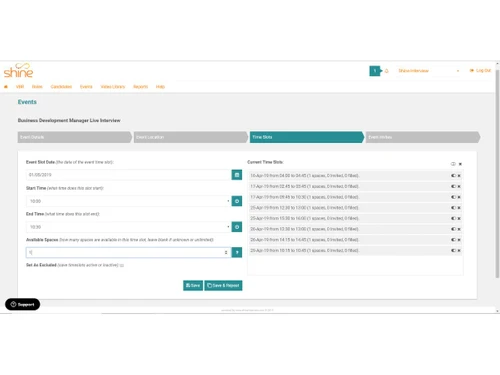Click the clock button beside End Time
Image resolution: width=500 pixels, height=375 pixels.
pyautogui.click(x=237, y=227)
